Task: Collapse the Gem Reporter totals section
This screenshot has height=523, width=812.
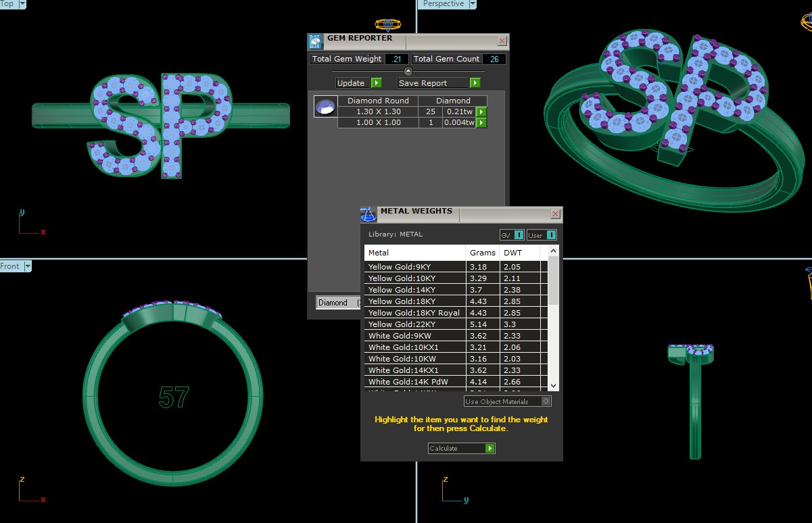Action: click(x=408, y=71)
